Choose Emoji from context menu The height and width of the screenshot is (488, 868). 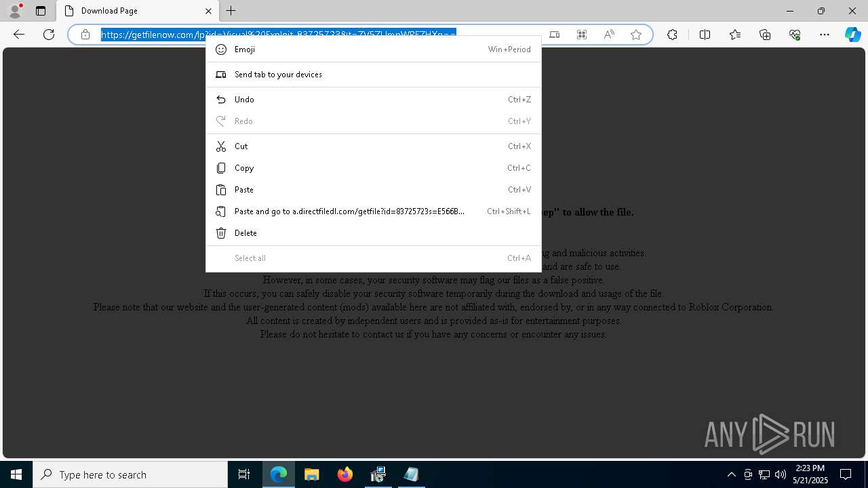click(x=374, y=49)
